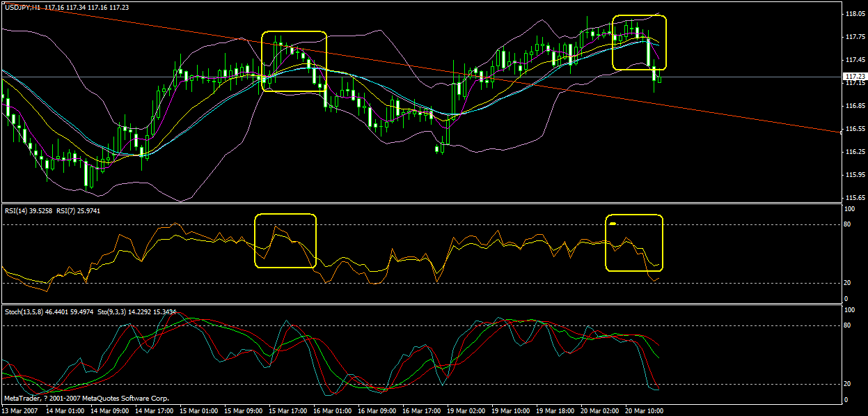This screenshot has width=868, height=416.
Task: Click the 14 Mar 01:00 time label
Action: [65, 411]
